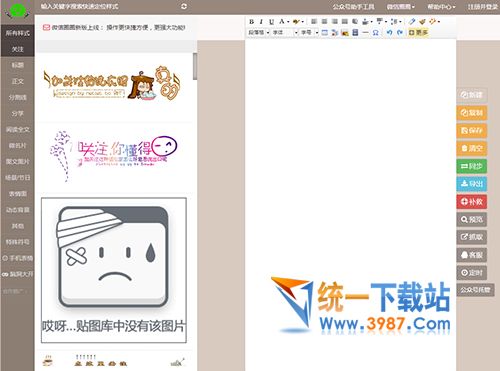
Task: Click the insert single image icon
Action: click(x=345, y=32)
